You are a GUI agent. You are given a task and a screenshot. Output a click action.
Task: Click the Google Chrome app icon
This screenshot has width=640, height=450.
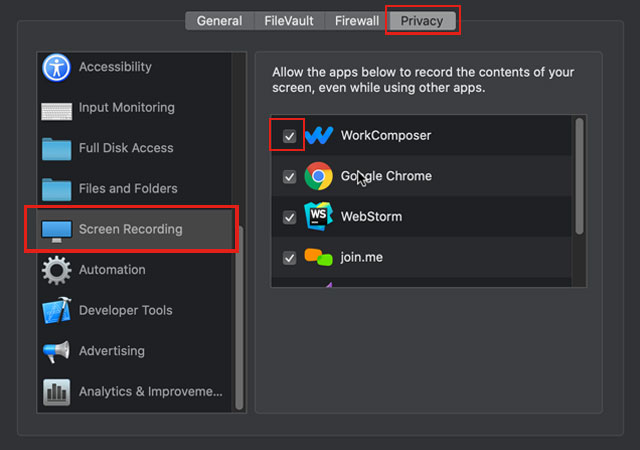click(x=319, y=176)
